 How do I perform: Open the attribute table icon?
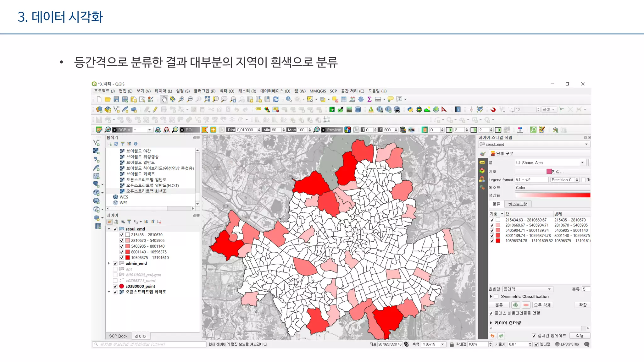tap(344, 99)
